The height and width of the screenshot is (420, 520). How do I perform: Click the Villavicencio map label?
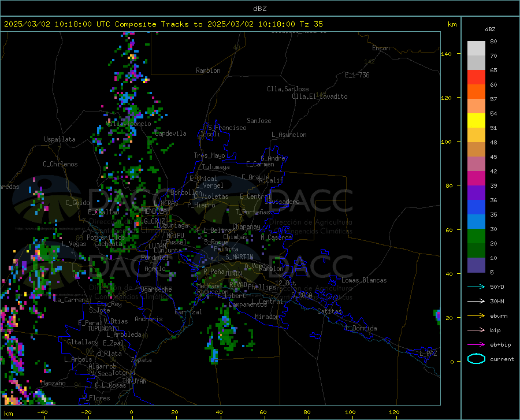(x=128, y=124)
